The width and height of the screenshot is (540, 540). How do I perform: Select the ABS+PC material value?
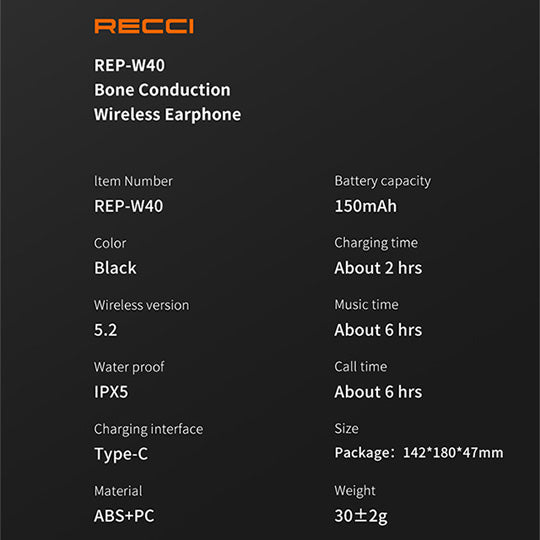[x=124, y=516]
